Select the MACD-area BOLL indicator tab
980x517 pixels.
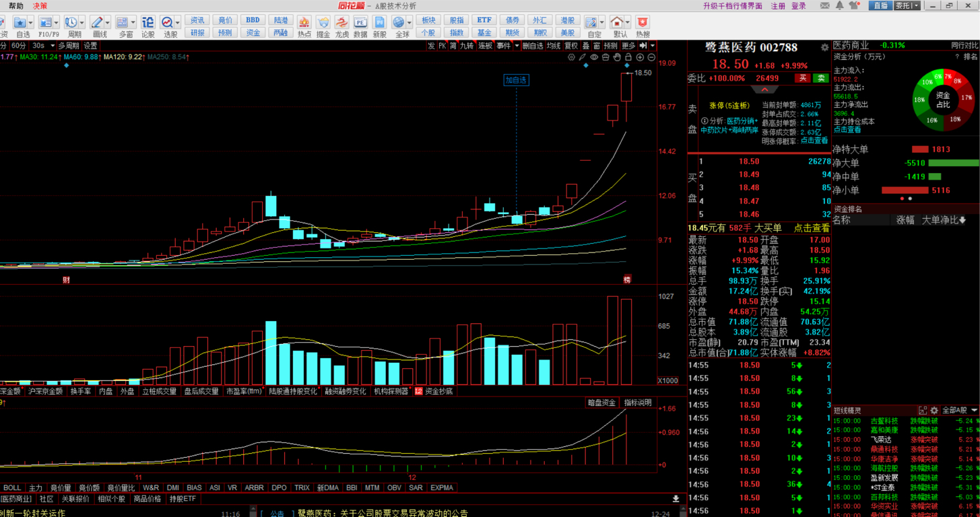click(12, 487)
